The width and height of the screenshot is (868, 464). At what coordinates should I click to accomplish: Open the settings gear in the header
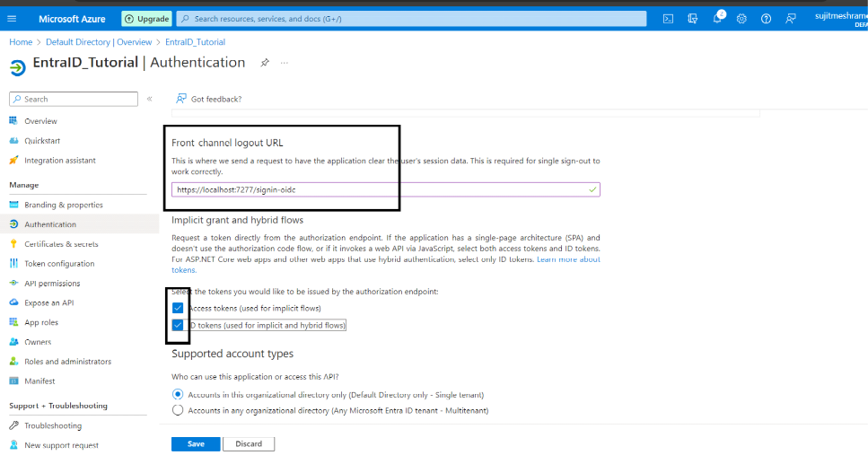pyautogui.click(x=741, y=18)
